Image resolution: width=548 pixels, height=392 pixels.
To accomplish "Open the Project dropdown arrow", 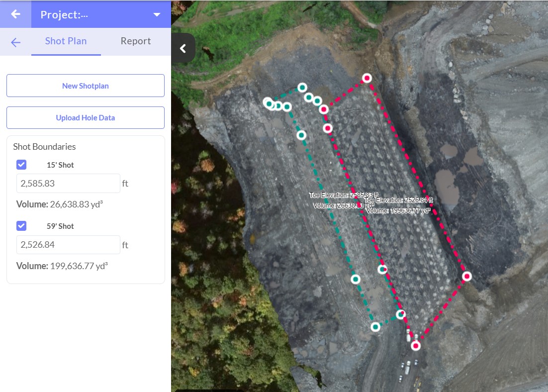I will click(157, 14).
